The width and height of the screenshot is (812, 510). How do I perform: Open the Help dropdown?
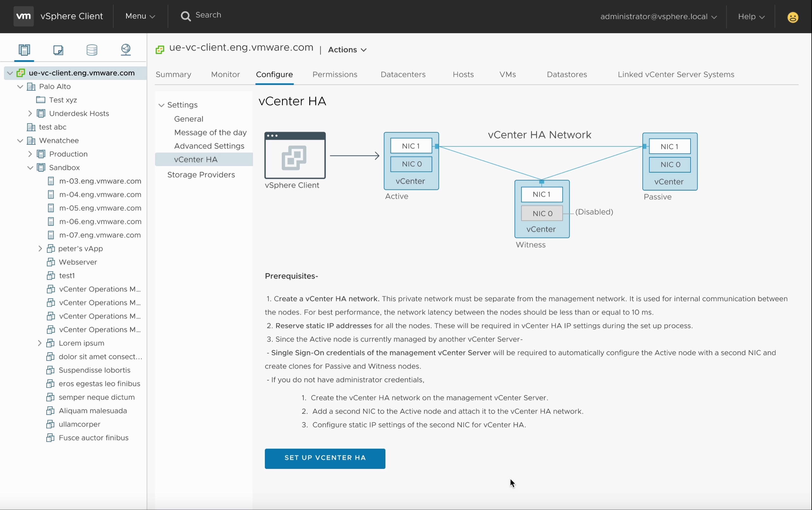751,16
